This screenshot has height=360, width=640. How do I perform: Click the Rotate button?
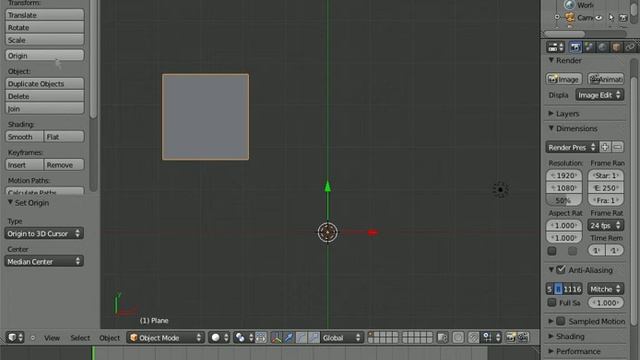coord(44,27)
